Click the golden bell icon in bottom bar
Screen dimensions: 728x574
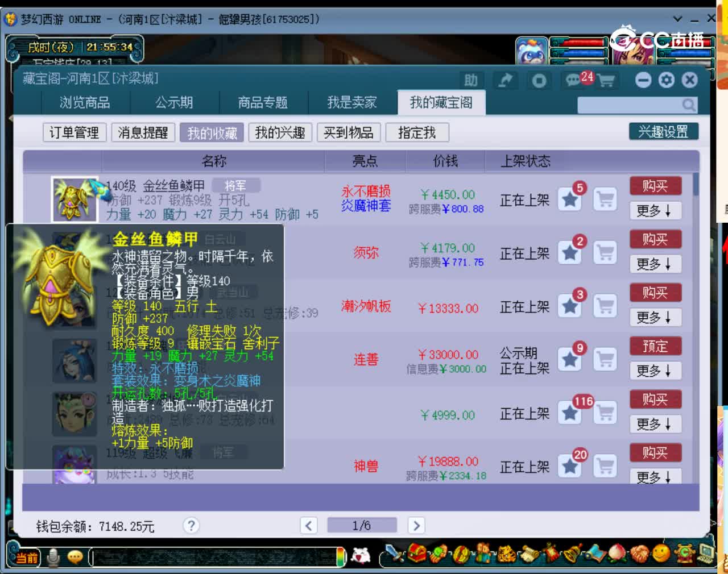[x=572, y=554]
